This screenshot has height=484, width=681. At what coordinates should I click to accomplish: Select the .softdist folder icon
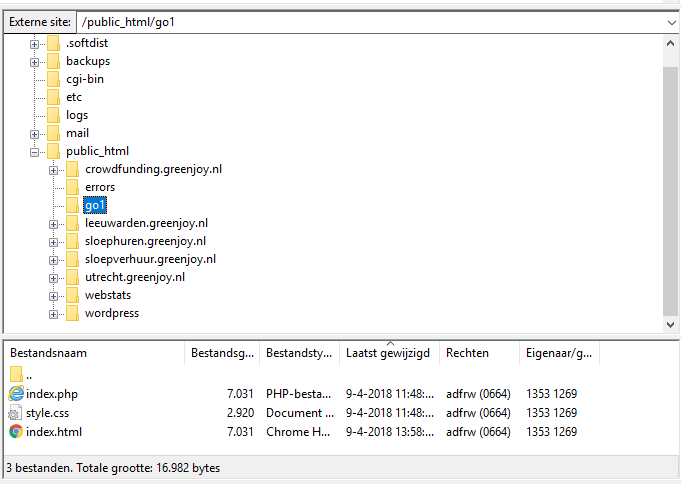pos(53,43)
